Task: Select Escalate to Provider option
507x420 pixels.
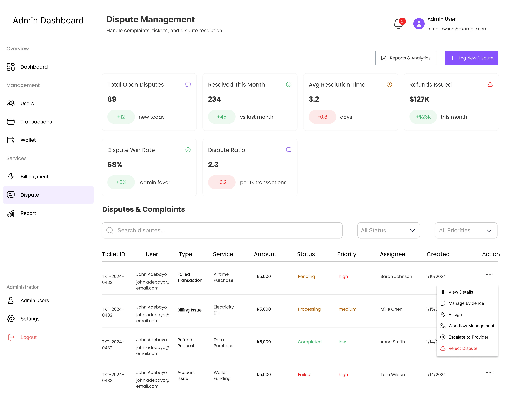Action: 468,337
